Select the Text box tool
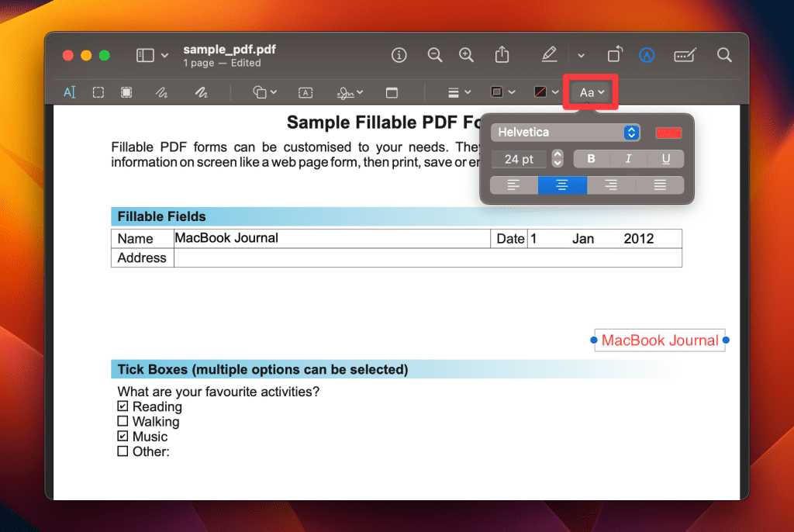Image resolution: width=794 pixels, height=532 pixels. [x=306, y=92]
